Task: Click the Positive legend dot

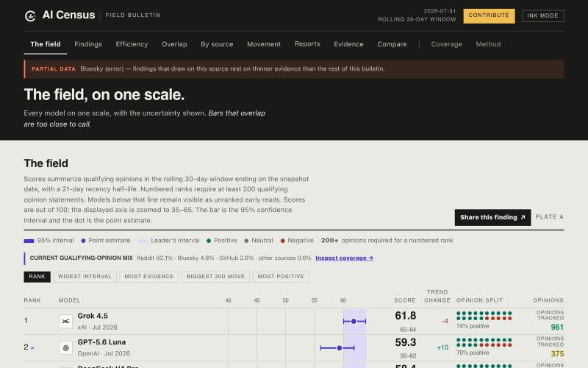Action: tap(209, 241)
